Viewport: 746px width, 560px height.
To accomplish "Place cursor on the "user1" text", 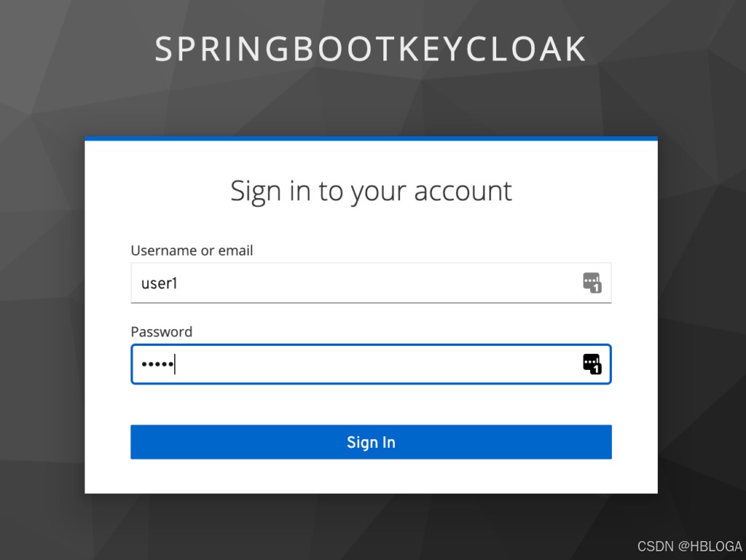I will (x=160, y=283).
